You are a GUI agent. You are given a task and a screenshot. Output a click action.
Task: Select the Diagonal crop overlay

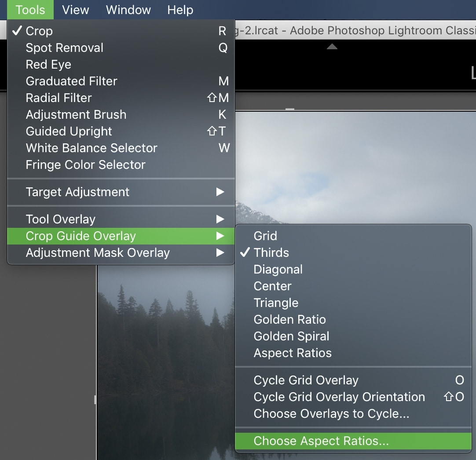(353, 269)
